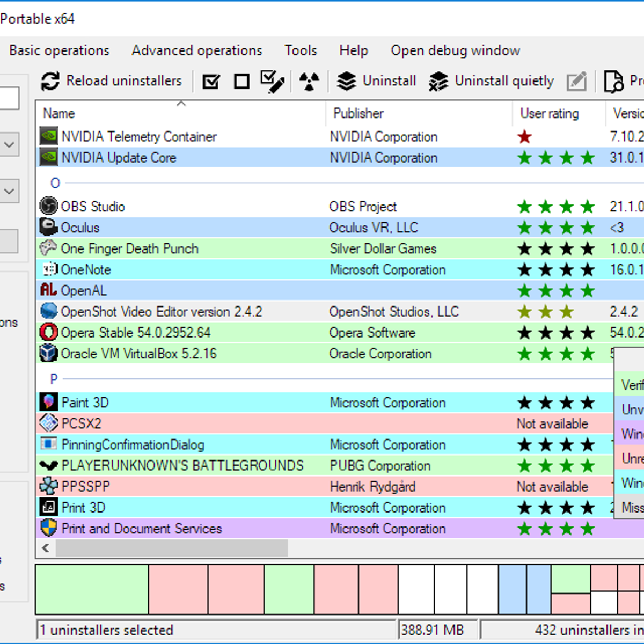Expand the upper dropdown arrow in the left sidebar
This screenshot has width=644, height=644.
click(x=10, y=145)
